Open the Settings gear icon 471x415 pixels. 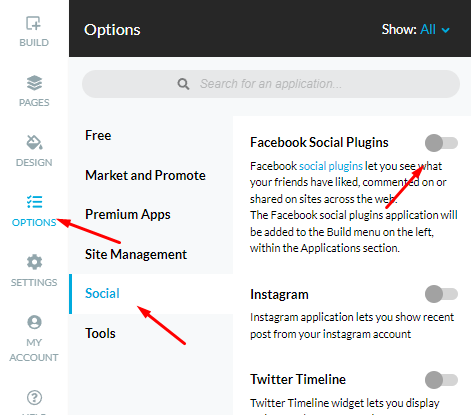[x=34, y=262]
